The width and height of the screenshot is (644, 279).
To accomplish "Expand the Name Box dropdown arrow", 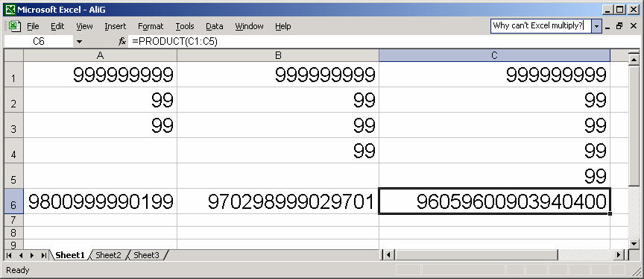I will [79, 42].
